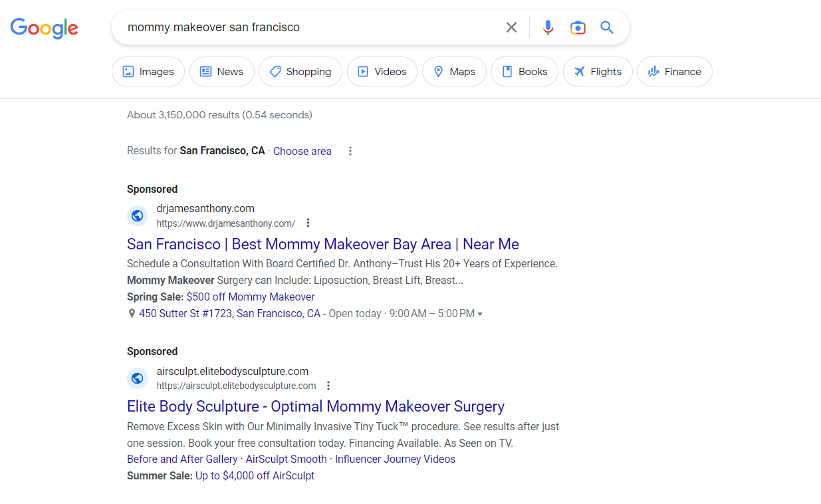The image size is (821, 504).
Task: Open search by image camera icon
Action: tap(578, 27)
